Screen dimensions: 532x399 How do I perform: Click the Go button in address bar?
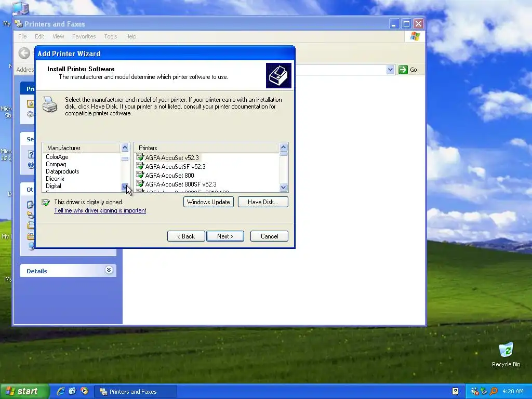click(408, 70)
